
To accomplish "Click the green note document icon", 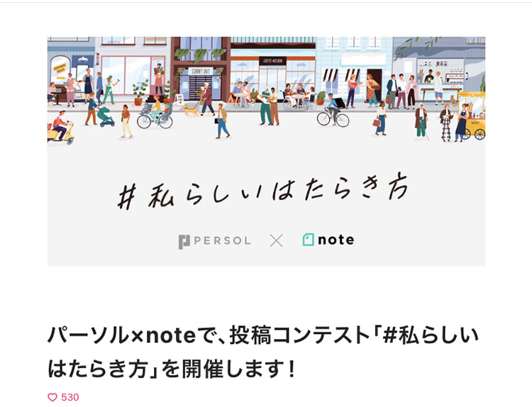I will 308,240.
